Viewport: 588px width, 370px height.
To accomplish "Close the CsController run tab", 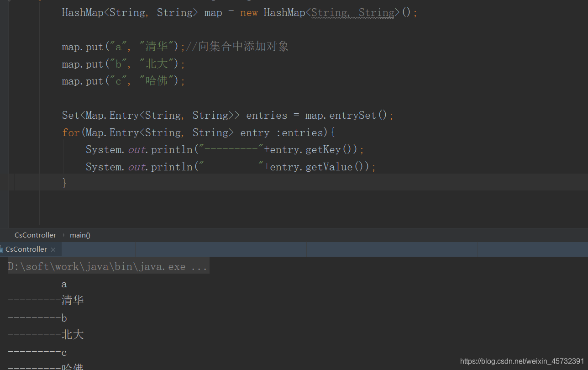I will point(53,249).
